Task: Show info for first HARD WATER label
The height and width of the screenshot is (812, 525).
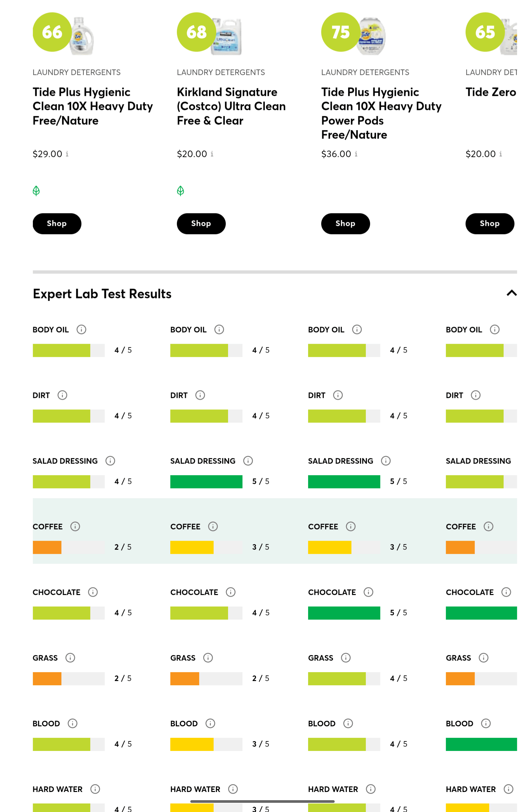Action: [x=95, y=789]
